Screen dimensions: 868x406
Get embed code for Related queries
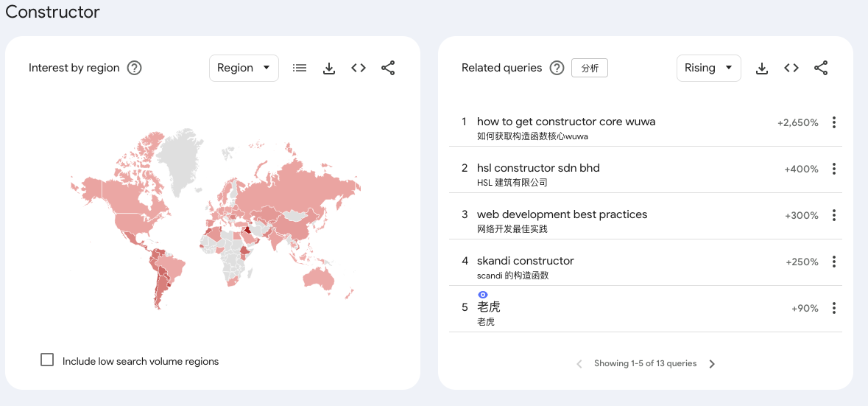point(791,68)
